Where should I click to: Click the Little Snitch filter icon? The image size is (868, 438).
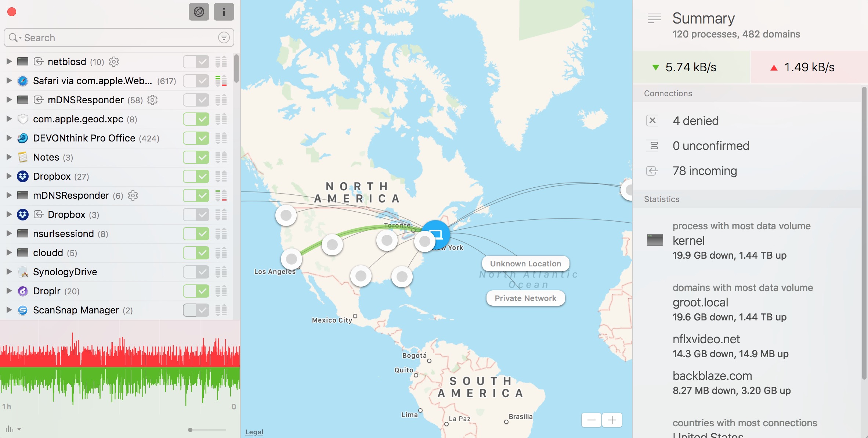pyautogui.click(x=224, y=37)
